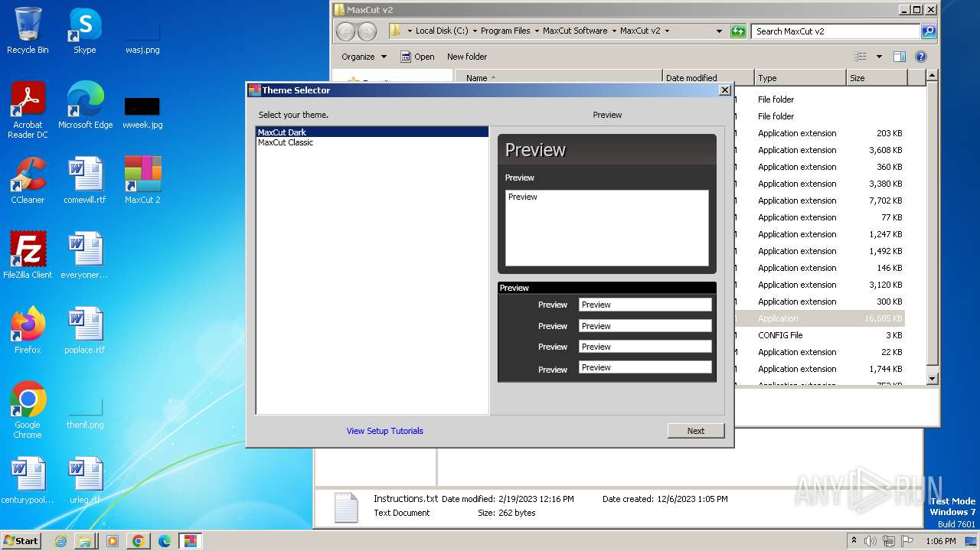Viewport: 980px width, 551px height.
Task: Open the View Setup Tutorials link
Action: (x=384, y=431)
